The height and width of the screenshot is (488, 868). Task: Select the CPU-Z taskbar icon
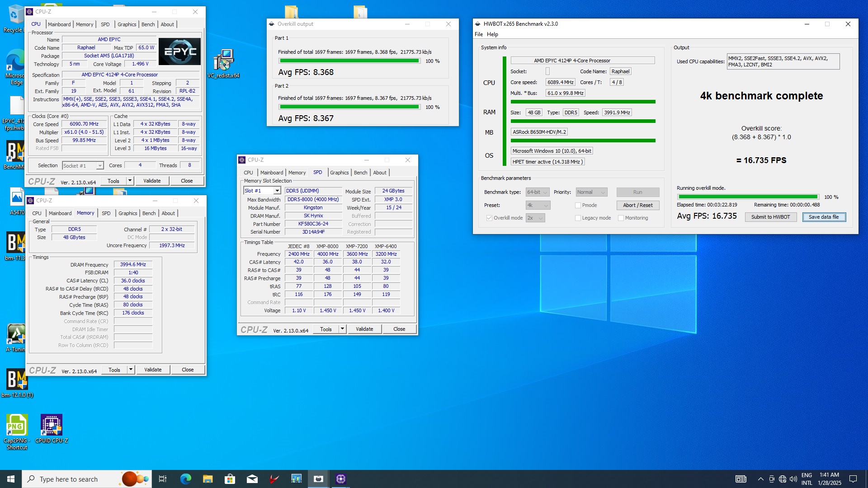(341, 479)
